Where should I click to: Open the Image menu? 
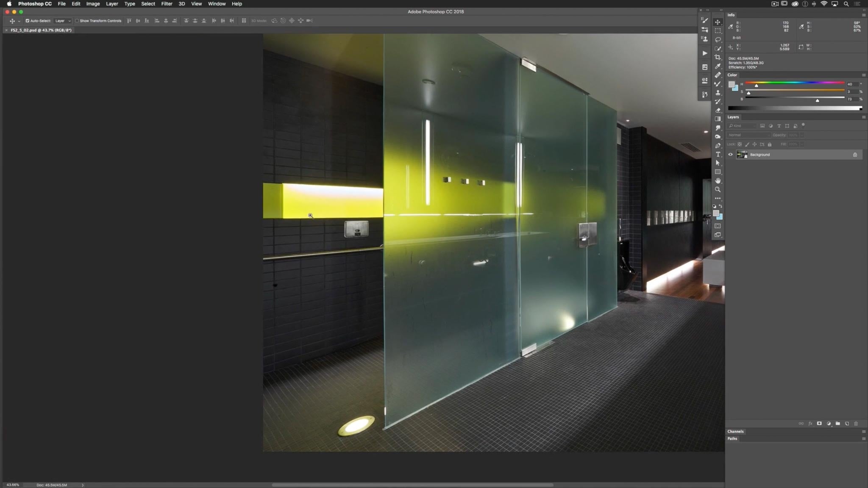[93, 4]
